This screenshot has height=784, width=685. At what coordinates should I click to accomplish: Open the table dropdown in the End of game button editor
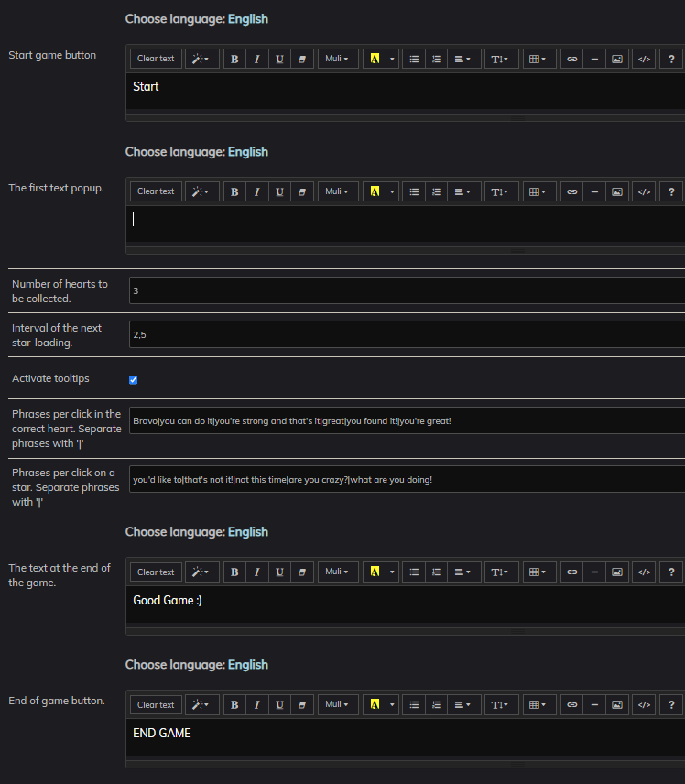(x=539, y=705)
